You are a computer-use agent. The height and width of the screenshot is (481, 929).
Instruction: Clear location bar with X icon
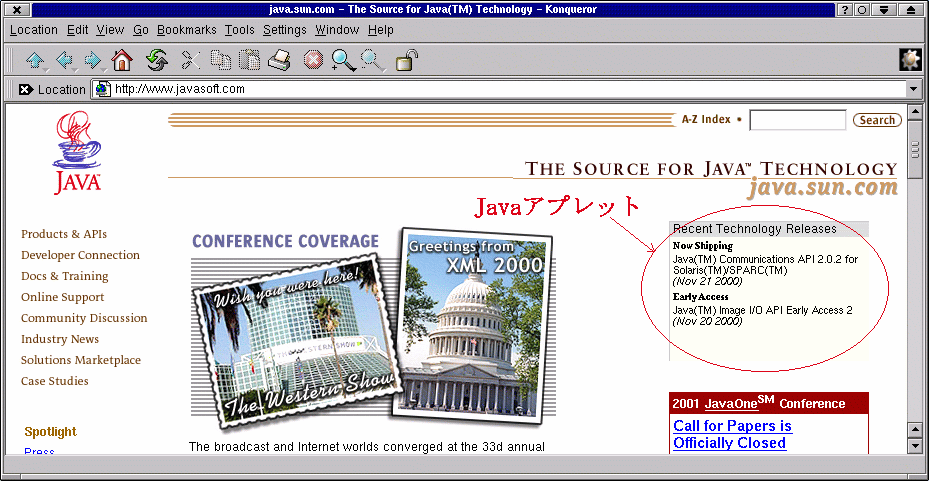[x=25, y=89]
